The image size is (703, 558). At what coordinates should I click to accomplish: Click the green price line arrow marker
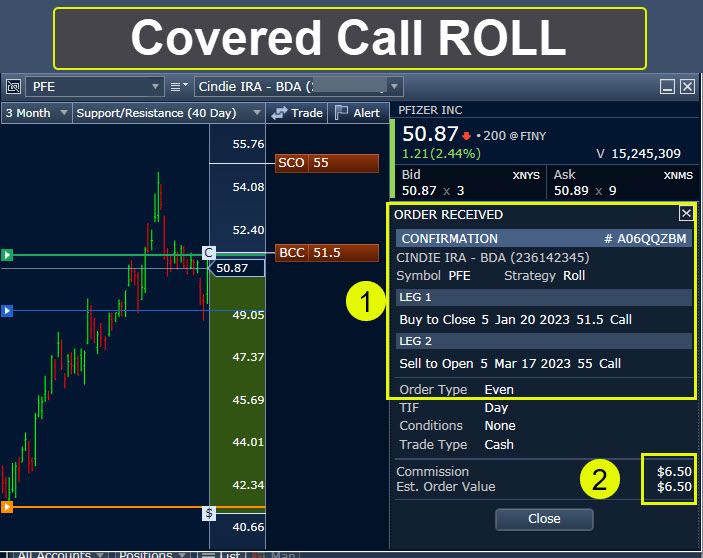7,255
